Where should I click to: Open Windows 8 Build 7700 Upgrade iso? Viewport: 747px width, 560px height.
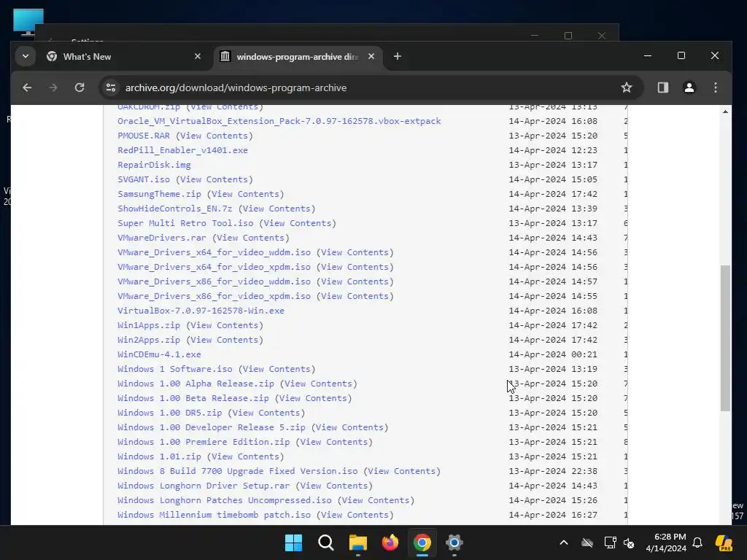tap(238, 471)
